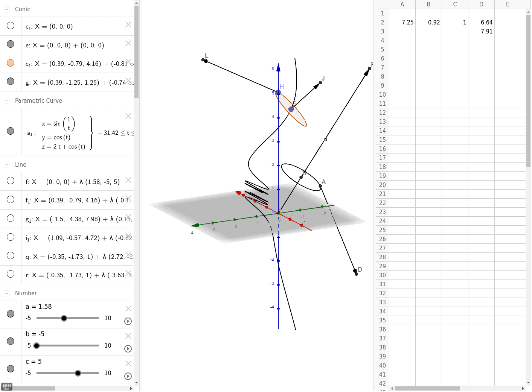Start animation for slider b
The image size is (532, 392).
pyautogui.click(x=128, y=349)
